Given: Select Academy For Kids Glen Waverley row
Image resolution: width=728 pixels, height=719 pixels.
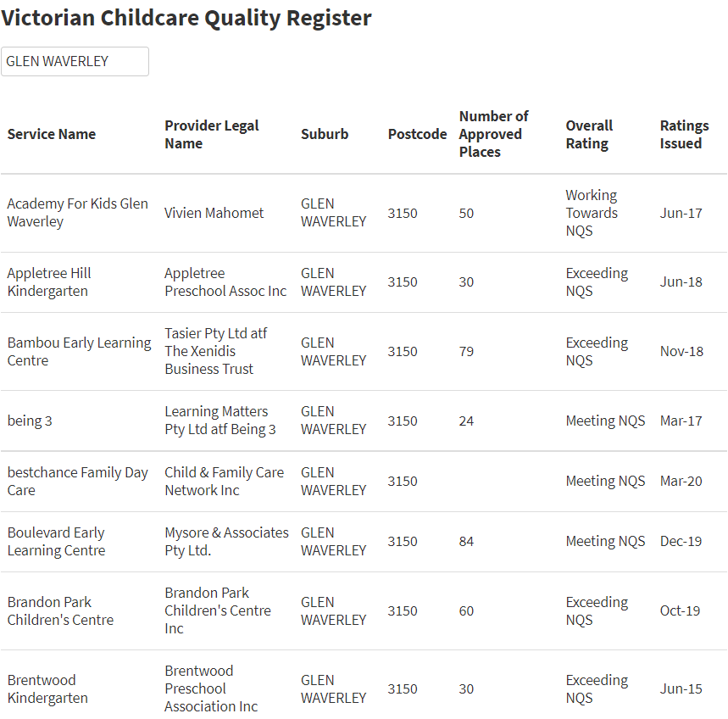Looking at the screenshot, I should click(364, 213).
